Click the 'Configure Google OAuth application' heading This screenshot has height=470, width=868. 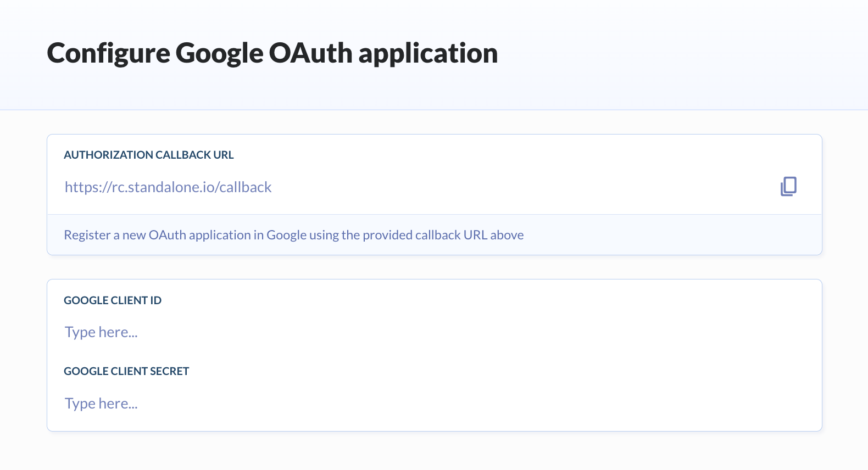pos(272,54)
